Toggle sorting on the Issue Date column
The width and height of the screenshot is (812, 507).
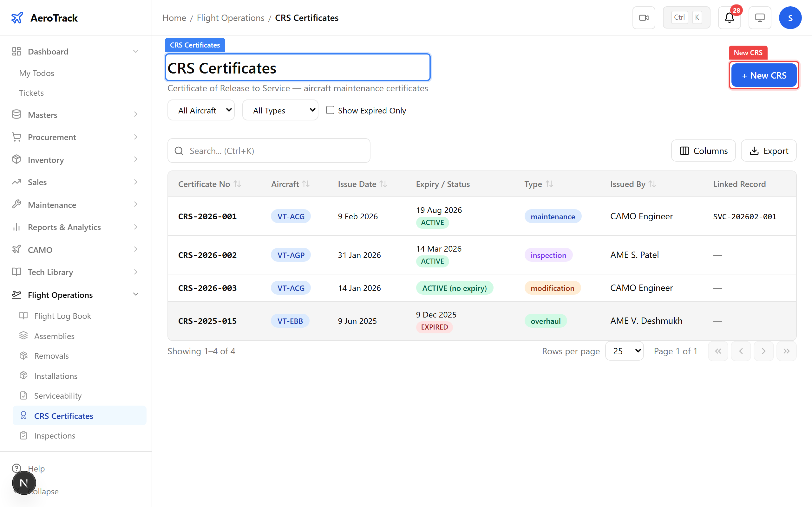click(x=383, y=184)
